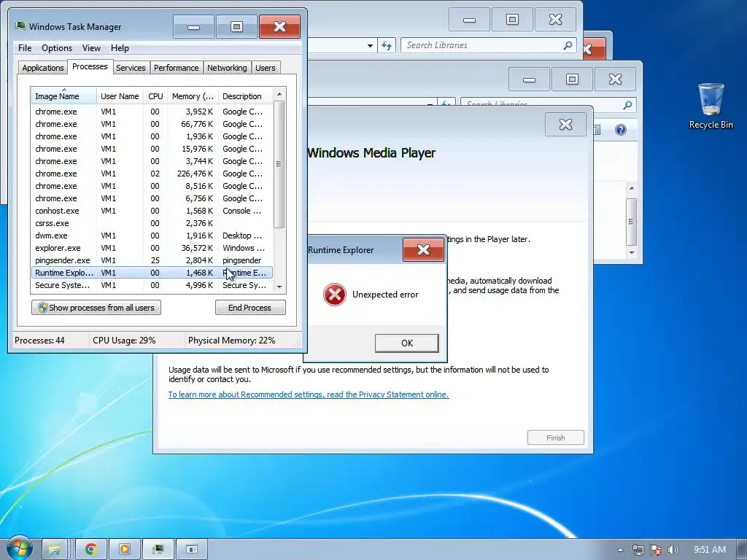Open the network tray icon
The width and height of the screenshot is (747, 560).
(638, 550)
